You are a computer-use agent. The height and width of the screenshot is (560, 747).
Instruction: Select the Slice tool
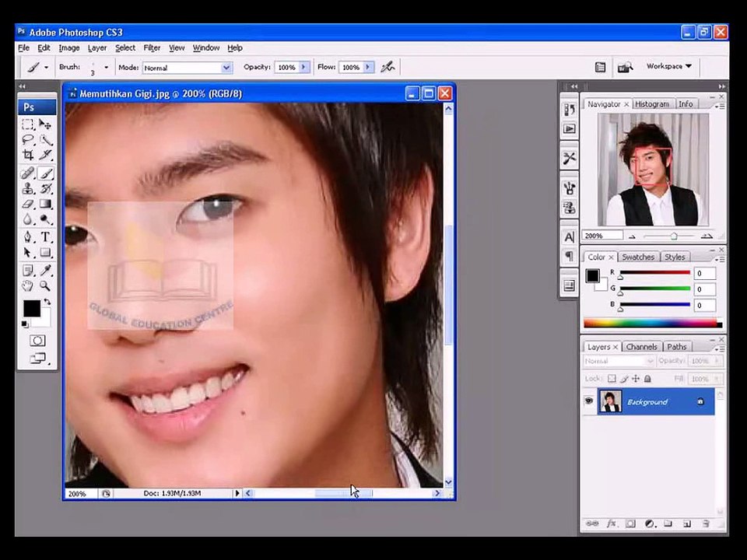click(x=45, y=155)
